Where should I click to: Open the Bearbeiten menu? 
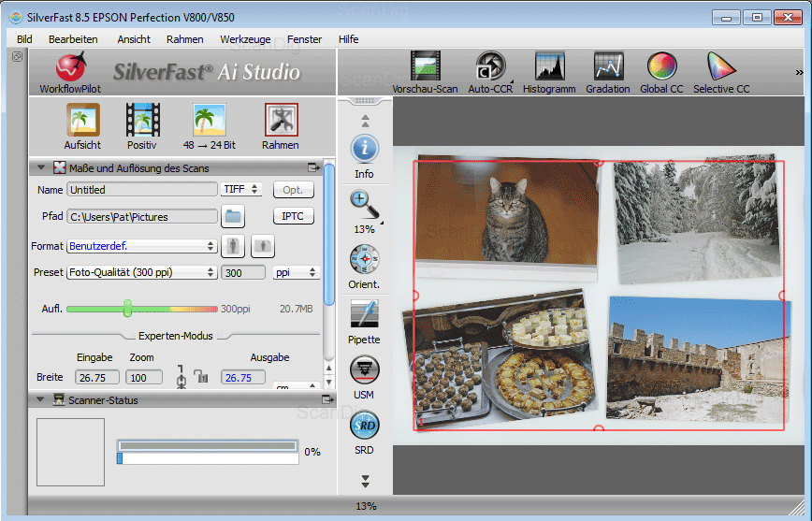(73, 39)
